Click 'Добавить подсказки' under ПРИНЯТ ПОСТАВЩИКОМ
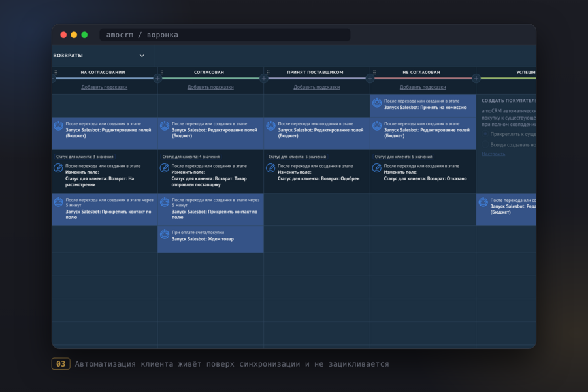The image size is (588, 392). coord(316,87)
